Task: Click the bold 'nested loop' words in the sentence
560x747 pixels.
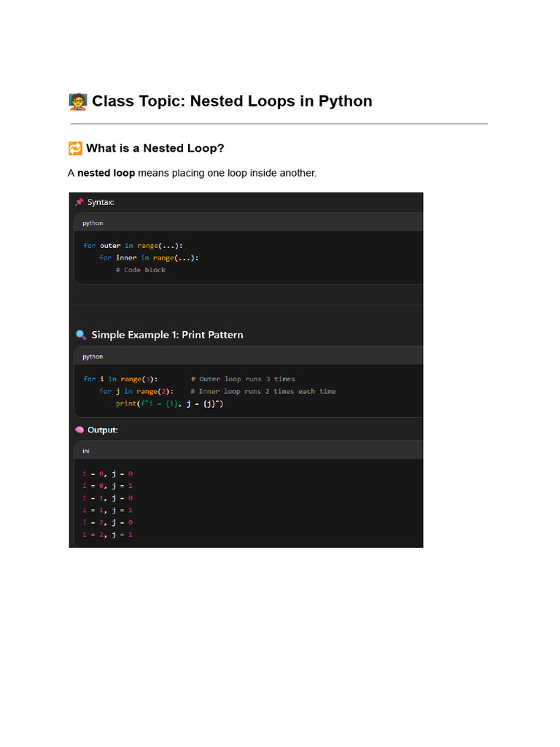Action: pyautogui.click(x=106, y=173)
